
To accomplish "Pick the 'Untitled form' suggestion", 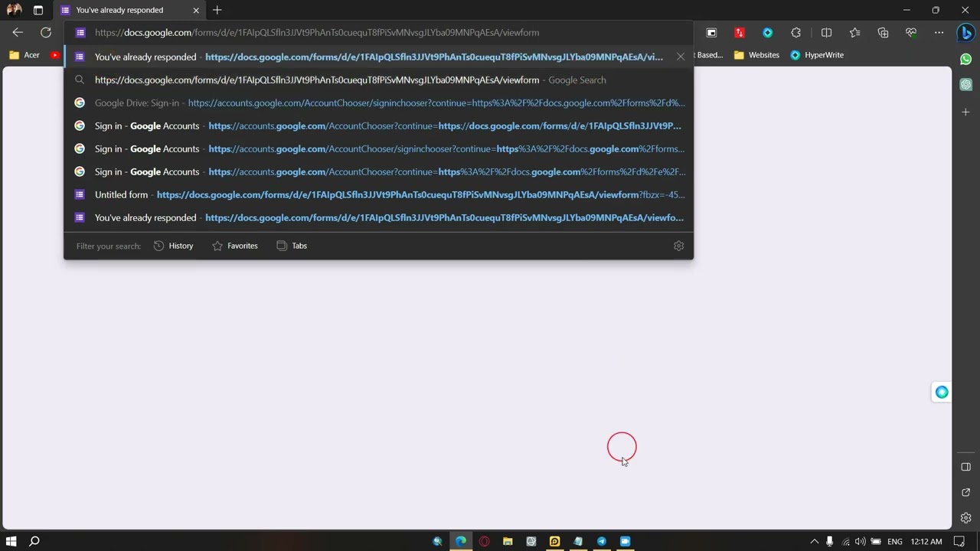I will point(379,194).
